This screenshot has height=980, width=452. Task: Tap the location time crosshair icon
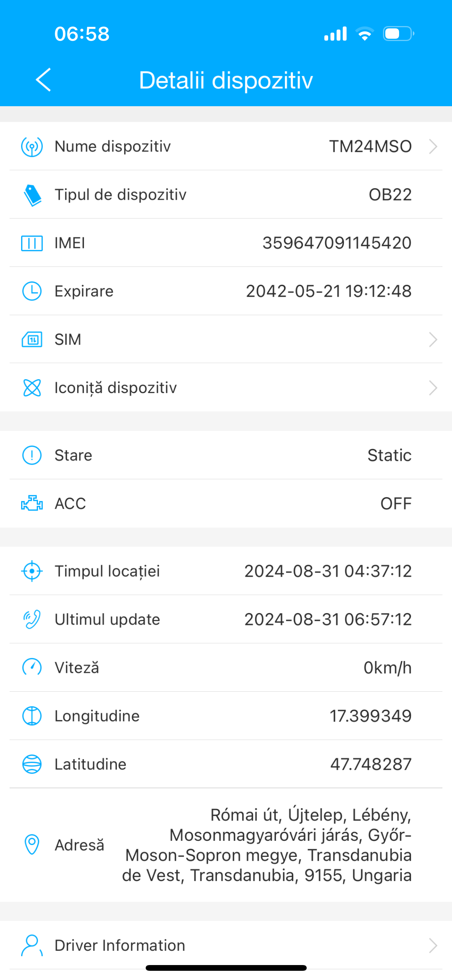[x=32, y=571]
